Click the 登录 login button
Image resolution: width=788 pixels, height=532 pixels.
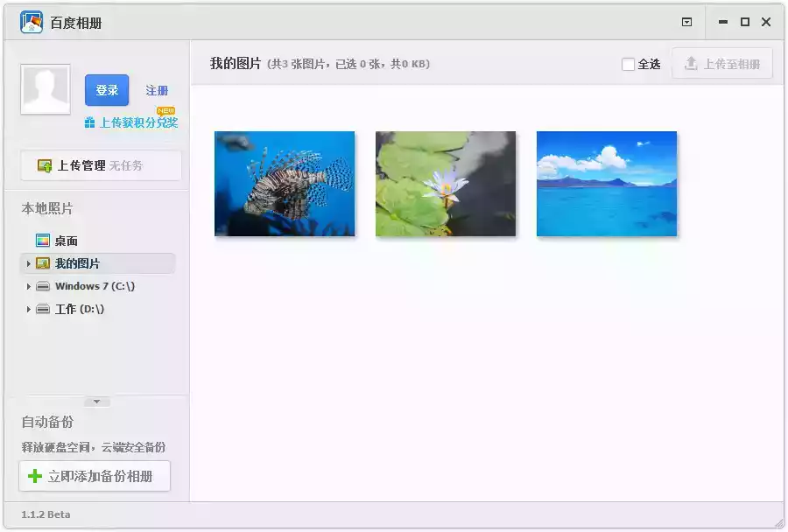(106, 90)
